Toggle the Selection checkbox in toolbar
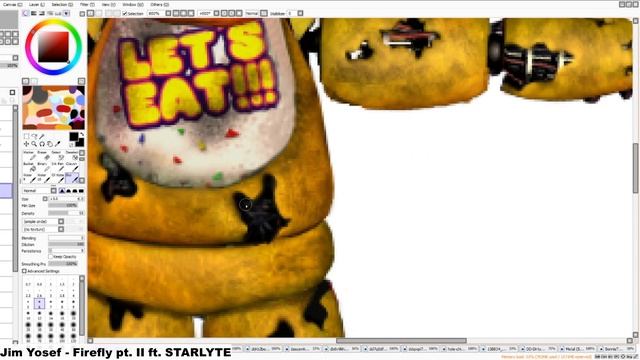The width and height of the screenshot is (640, 360). click(x=125, y=13)
